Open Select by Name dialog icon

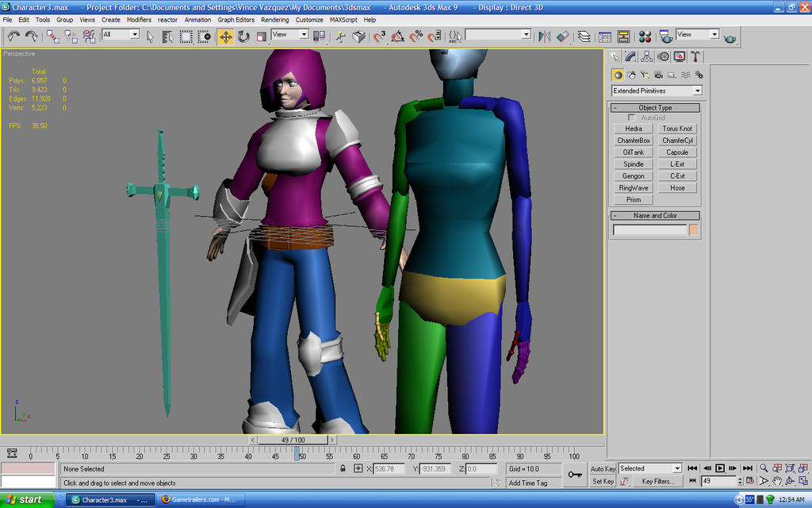[168, 37]
